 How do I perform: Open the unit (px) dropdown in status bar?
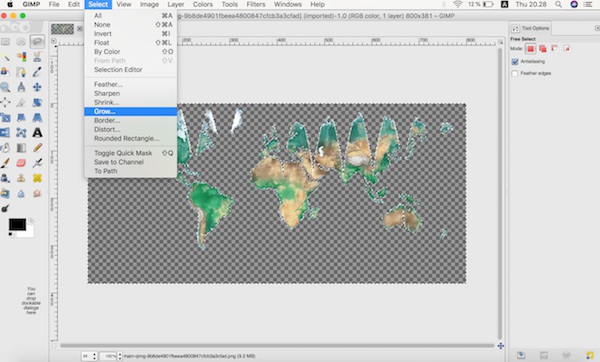coord(90,356)
